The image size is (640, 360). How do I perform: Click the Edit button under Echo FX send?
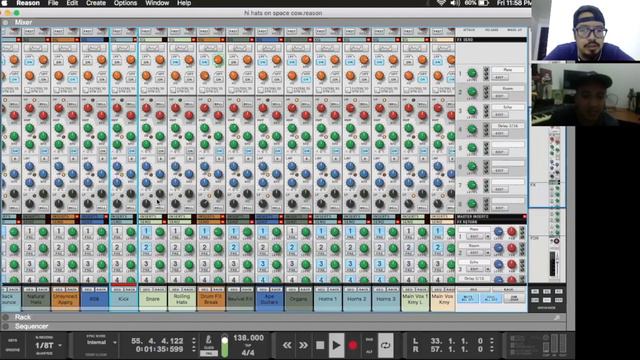[x=500, y=115]
